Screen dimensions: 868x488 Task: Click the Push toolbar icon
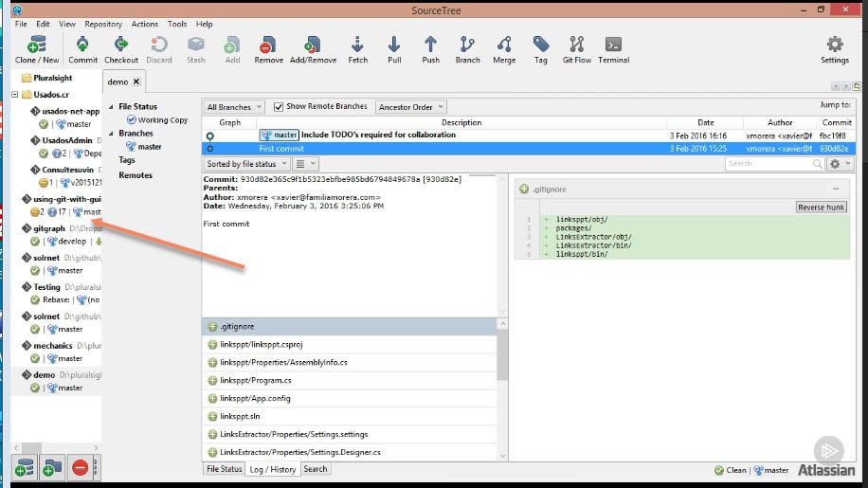430,49
